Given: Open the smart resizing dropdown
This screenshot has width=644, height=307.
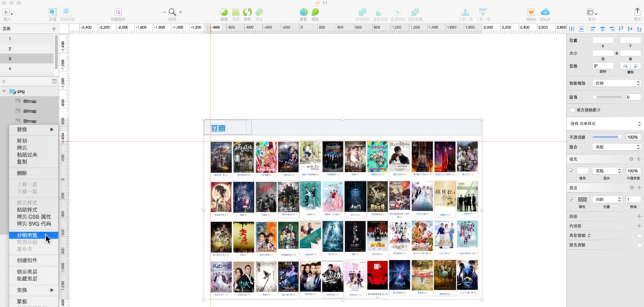Looking at the screenshot, I should (x=616, y=83).
